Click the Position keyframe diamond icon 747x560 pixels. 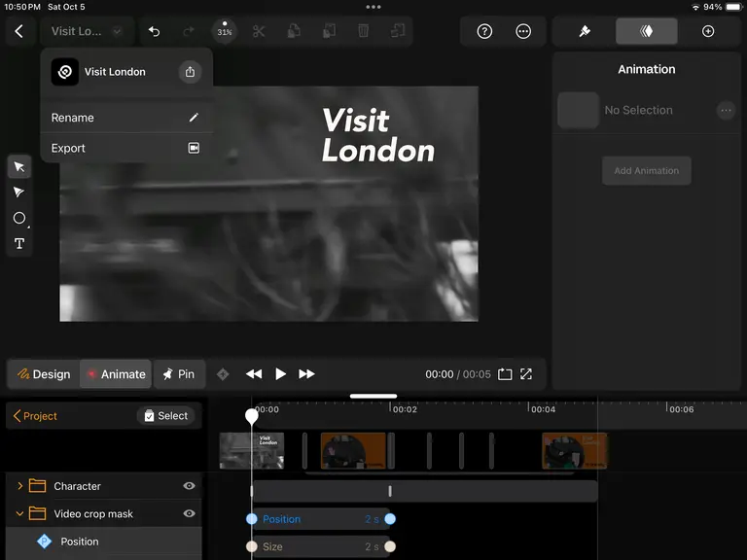[44, 542]
